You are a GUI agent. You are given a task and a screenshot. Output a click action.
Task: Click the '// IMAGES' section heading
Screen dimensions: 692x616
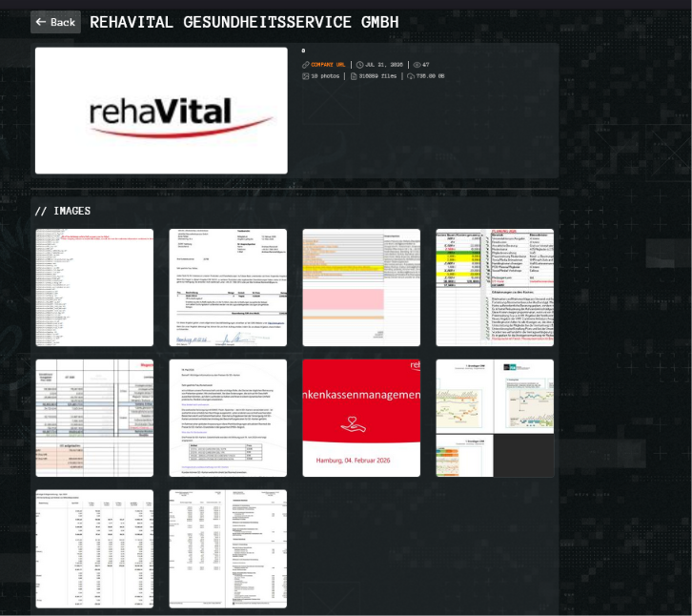click(x=63, y=211)
